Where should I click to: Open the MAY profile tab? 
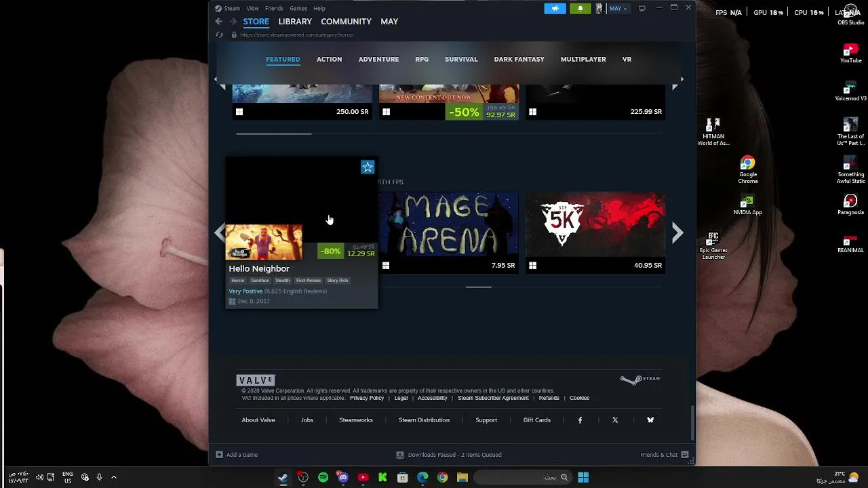[x=389, y=22]
